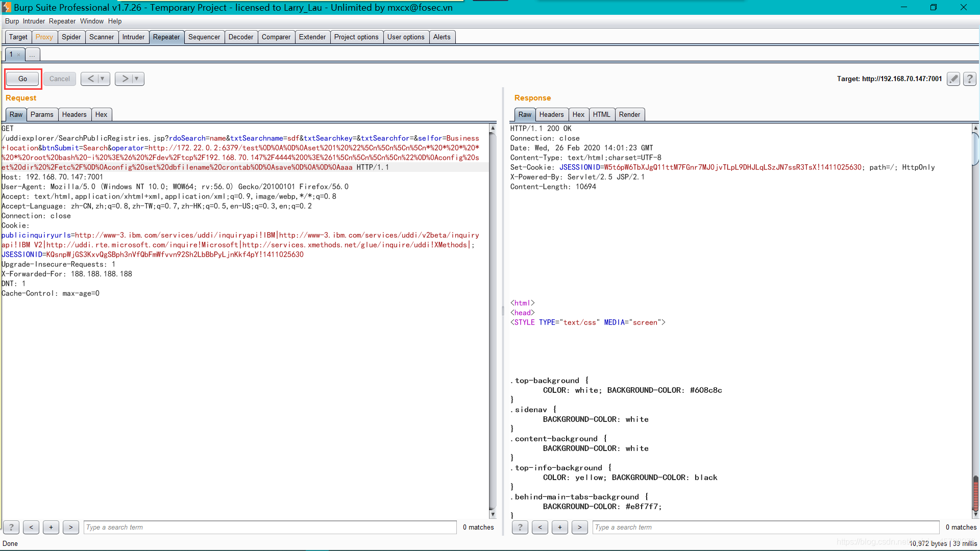Open the Repeater tool tab
The width and height of the screenshot is (980, 551).
pos(165,36)
